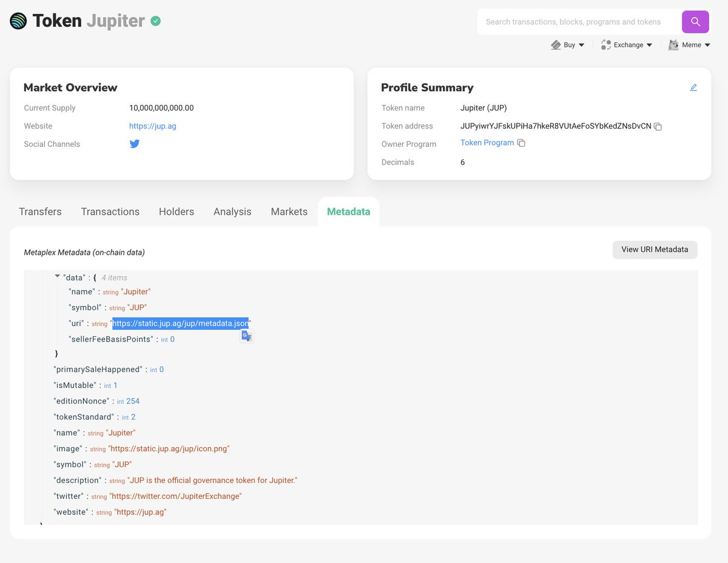Click the JSON "website" value https://jup.ag
This screenshot has width=728, height=563.
140,512
